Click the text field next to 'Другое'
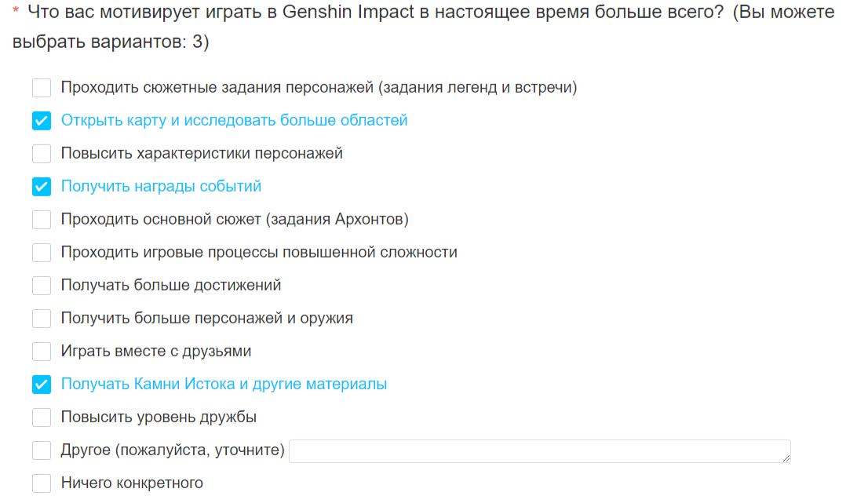The height and width of the screenshot is (496, 868). click(x=540, y=451)
